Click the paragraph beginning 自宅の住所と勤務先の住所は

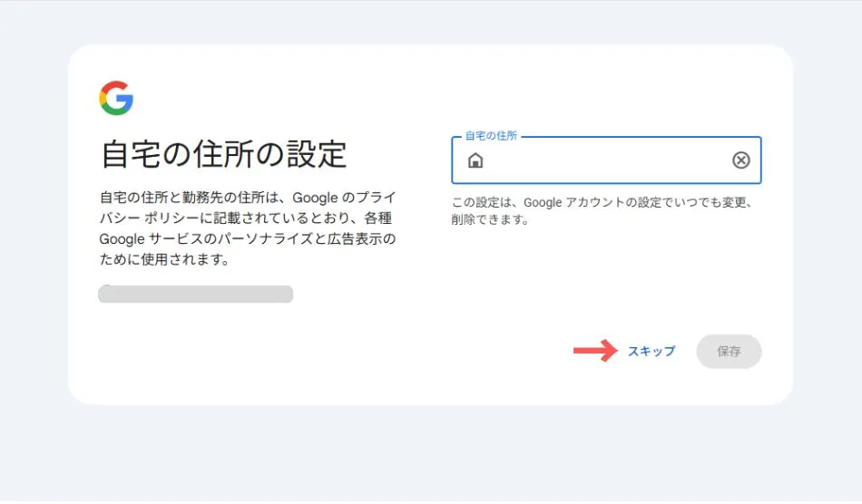(248, 228)
